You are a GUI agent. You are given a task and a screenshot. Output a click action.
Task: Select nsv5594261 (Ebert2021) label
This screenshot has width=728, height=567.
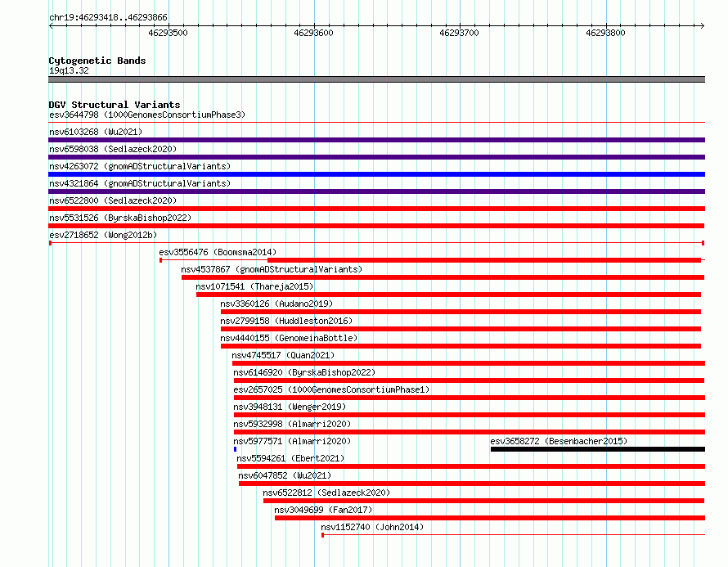pos(290,458)
